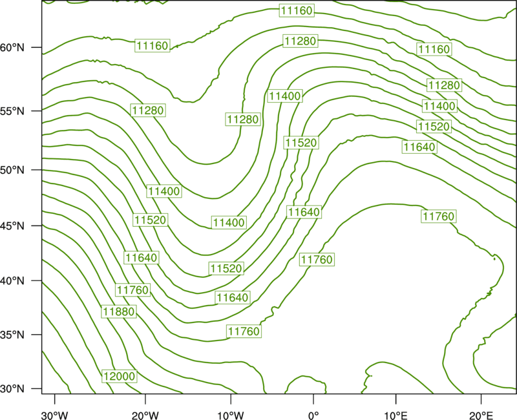The width and height of the screenshot is (517, 420).
Task: Pick the leftmost 11400 contour label
Action: 164,191
